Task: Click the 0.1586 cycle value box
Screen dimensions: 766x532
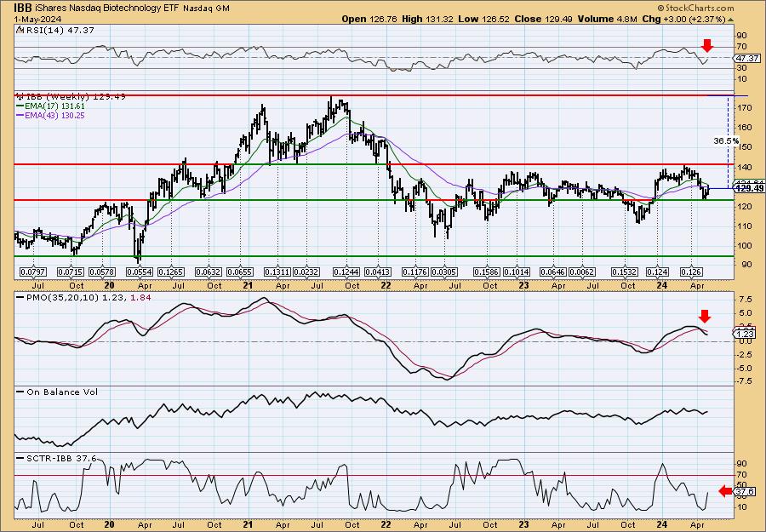Action: (488, 272)
